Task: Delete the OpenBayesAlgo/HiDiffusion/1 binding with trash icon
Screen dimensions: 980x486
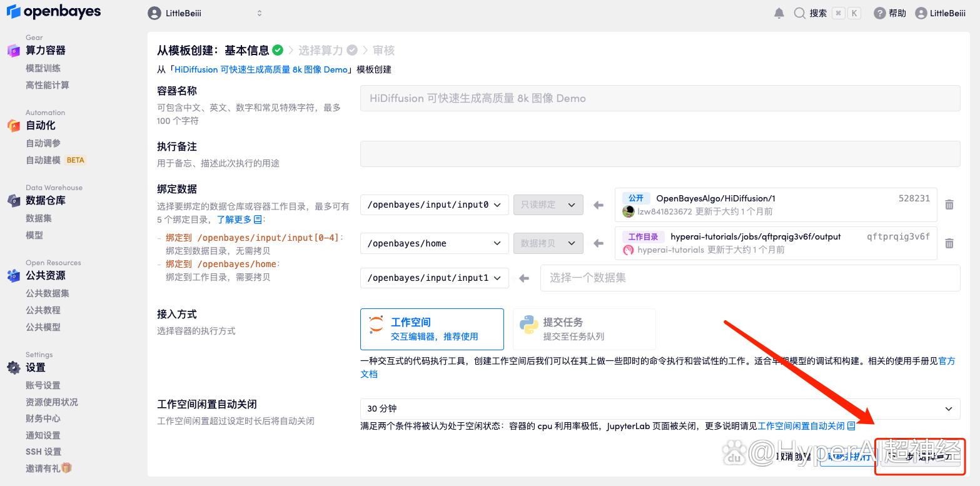Action: pos(949,205)
